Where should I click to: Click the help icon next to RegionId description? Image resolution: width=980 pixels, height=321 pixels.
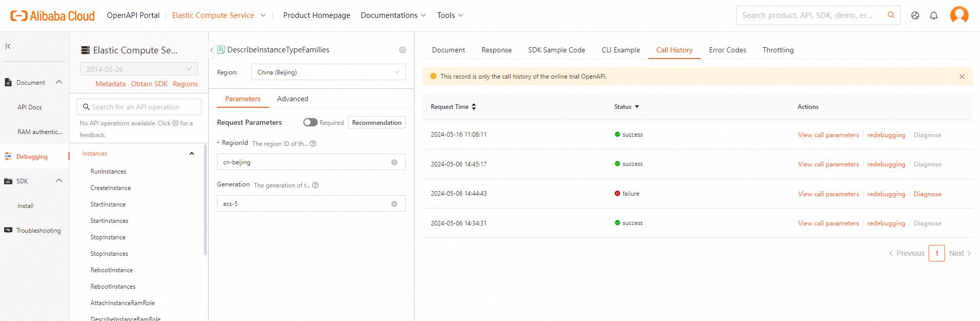[313, 144]
